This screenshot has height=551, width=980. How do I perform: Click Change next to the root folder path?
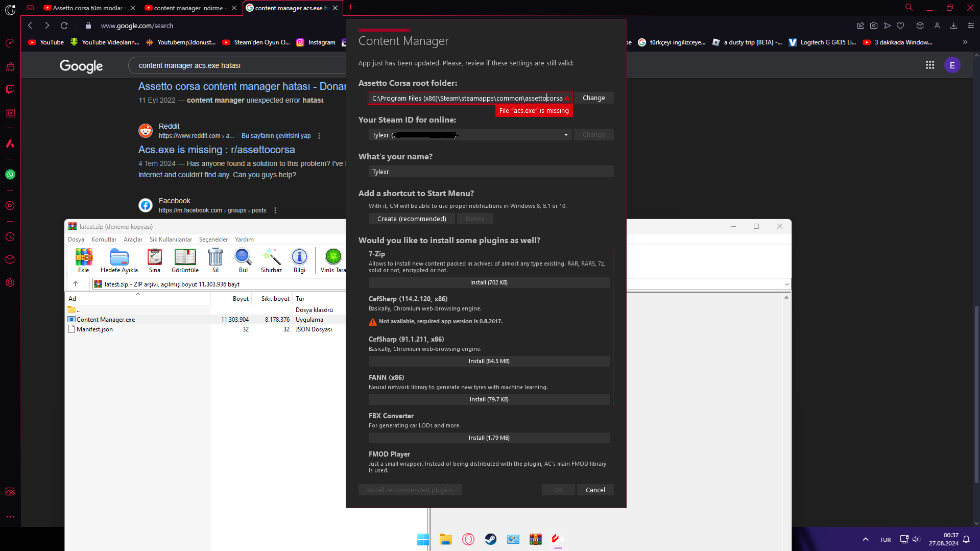(x=594, y=98)
